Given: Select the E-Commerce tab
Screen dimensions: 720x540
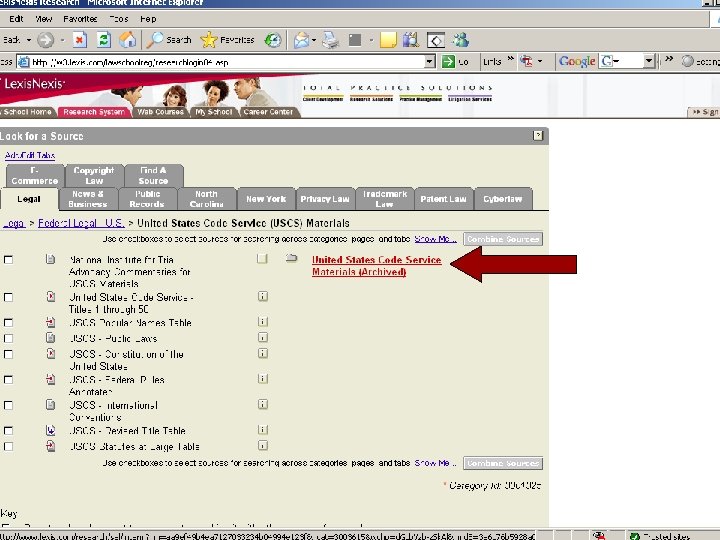Looking at the screenshot, I should tap(35, 175).
